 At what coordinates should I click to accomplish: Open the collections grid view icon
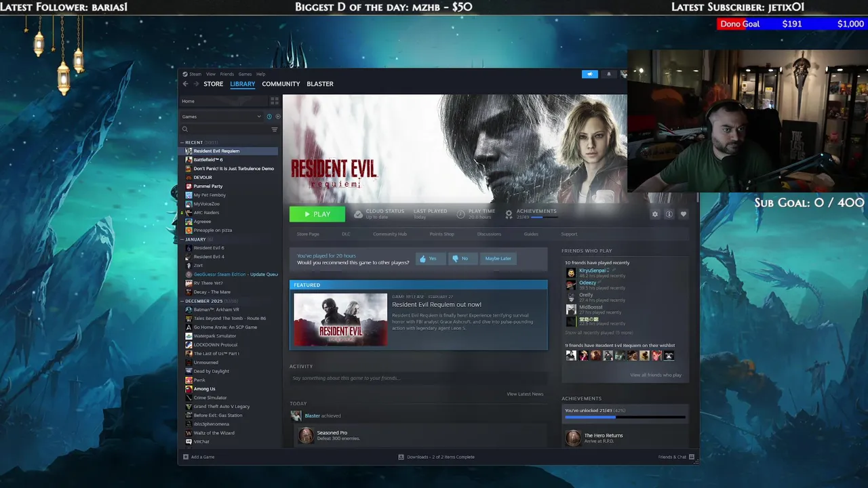(x=275, y=101)
